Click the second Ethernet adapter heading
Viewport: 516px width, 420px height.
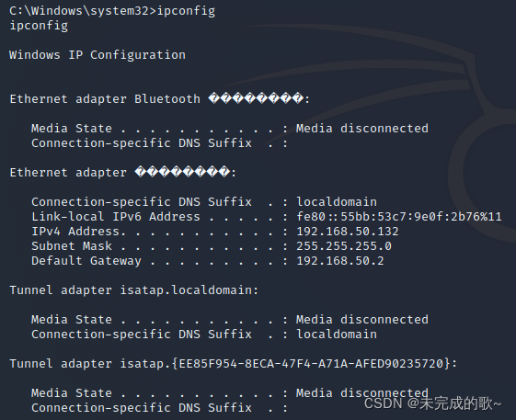pyautogui.click(x=123, y=173)
